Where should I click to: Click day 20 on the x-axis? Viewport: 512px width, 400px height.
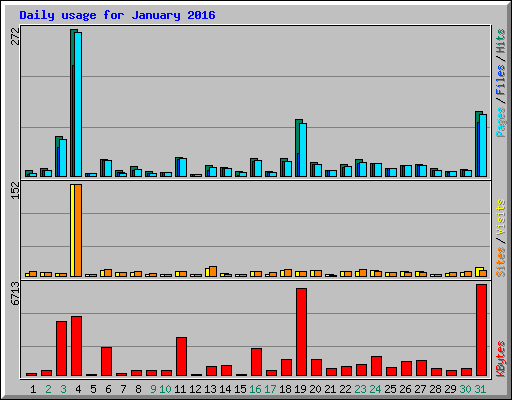[315, 389]
